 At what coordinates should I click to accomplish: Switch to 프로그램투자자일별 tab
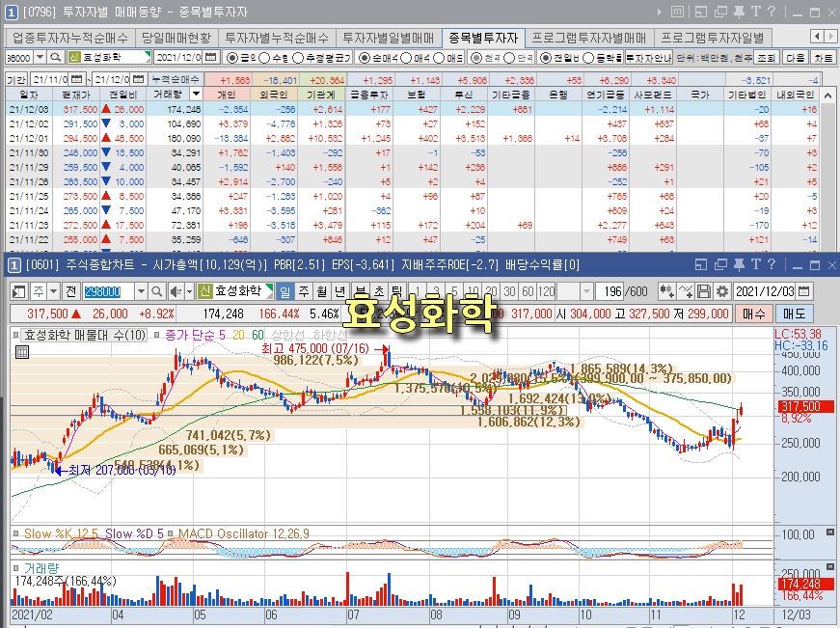pyautogui.click(x=713, y=38)
